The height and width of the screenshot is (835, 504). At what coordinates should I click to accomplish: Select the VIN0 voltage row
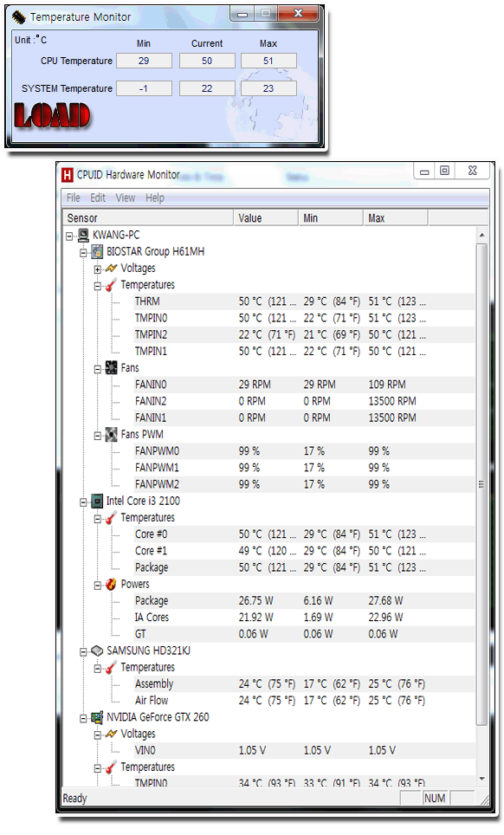(x=304, y=750)
